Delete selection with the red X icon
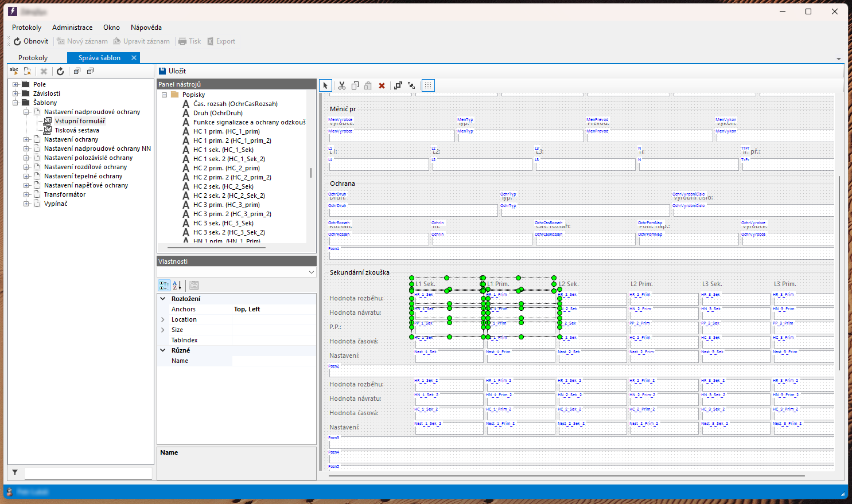Viewport: 852px width, 504px height. point(382,85)
